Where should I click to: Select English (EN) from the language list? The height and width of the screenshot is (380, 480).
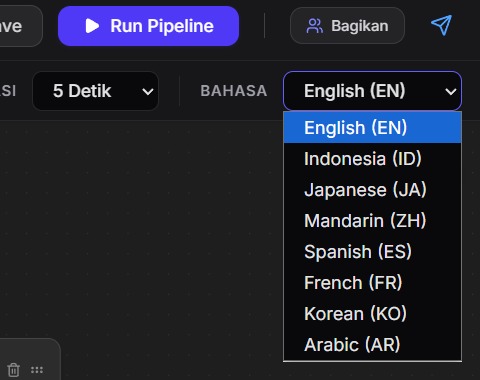pos(372,128)
